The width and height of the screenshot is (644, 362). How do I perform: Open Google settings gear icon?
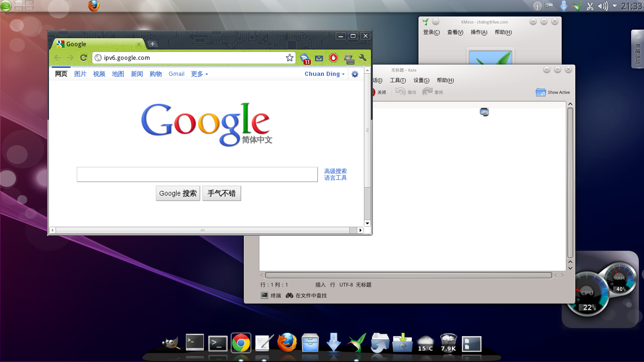pos(355,74)
